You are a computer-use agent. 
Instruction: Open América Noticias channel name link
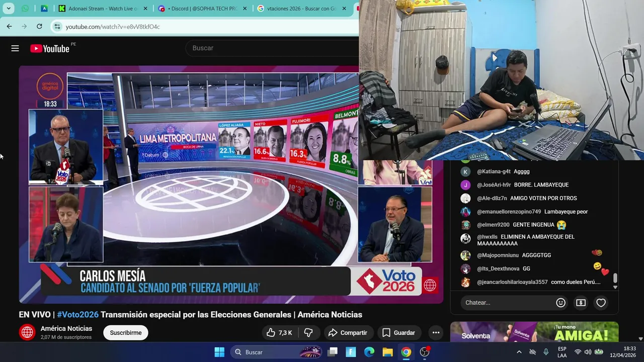tap(66, 328)
